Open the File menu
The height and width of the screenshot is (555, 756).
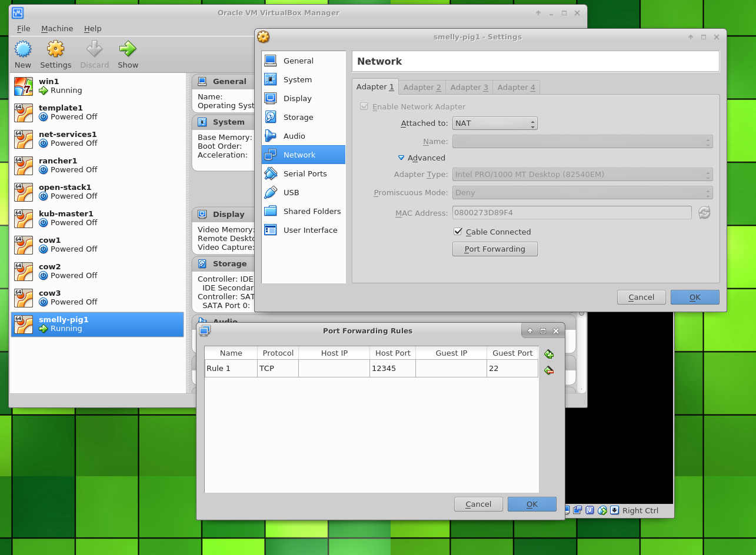tap(24, 28)
